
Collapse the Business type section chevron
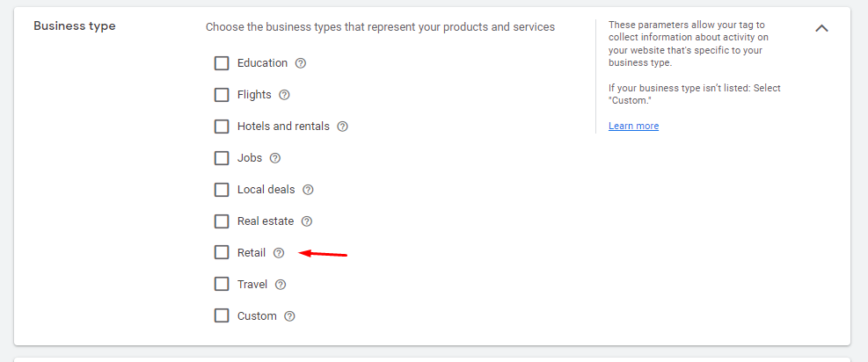click(821, 28)
